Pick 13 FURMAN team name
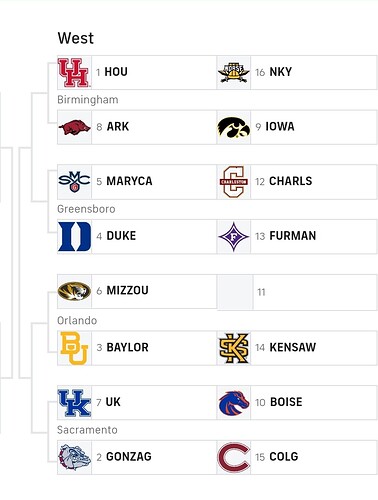Screen dimensions: 378x500 (286, 236)
